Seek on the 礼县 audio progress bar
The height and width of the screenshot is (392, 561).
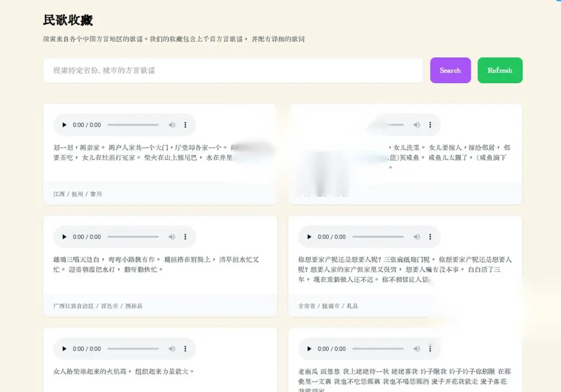click(378, 237)
